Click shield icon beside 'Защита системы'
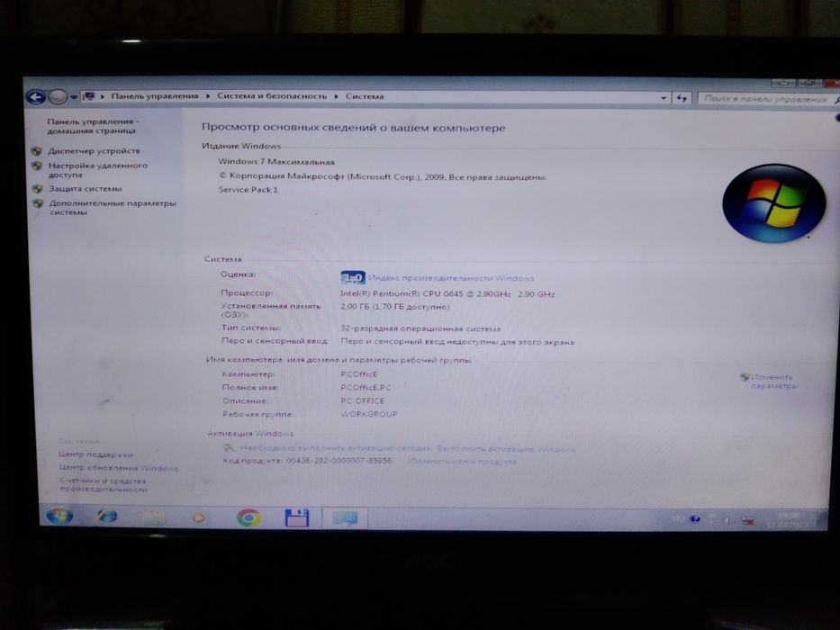The height and width of the screenshot is (630, 840). tap(38, 189)
